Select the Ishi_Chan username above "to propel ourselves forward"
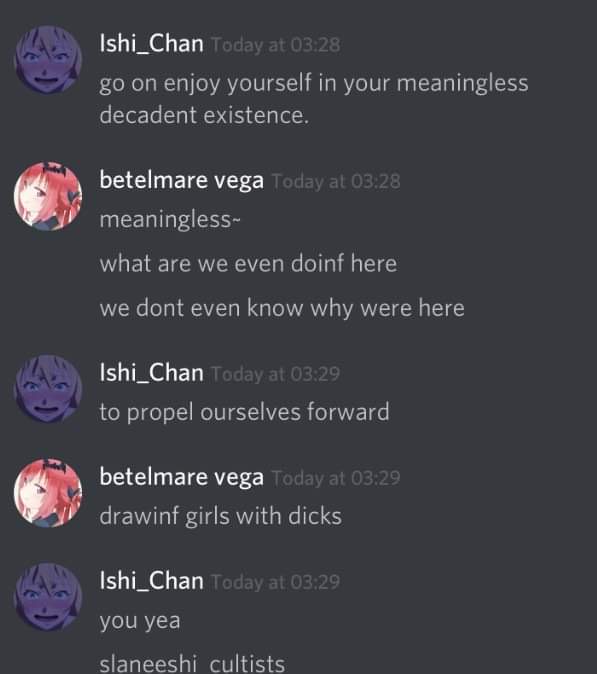Screen dimensions: 597x674 click(151, 373)
